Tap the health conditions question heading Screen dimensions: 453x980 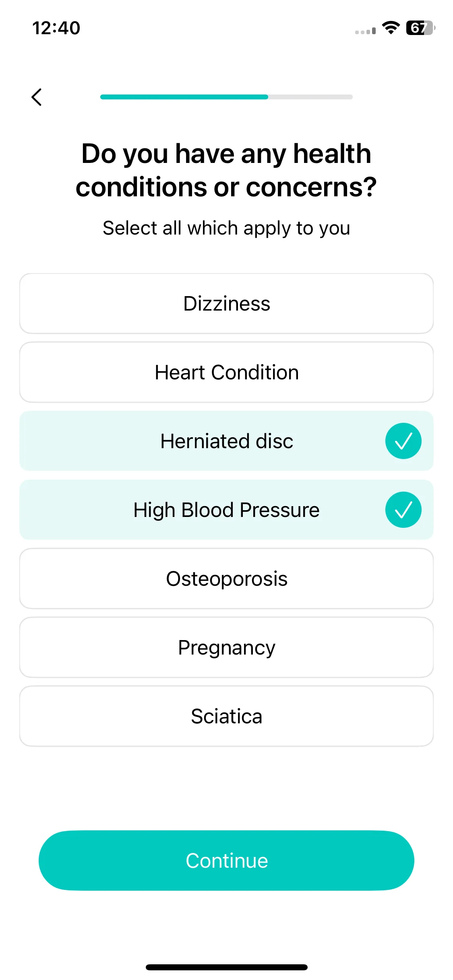click(226, 170)
